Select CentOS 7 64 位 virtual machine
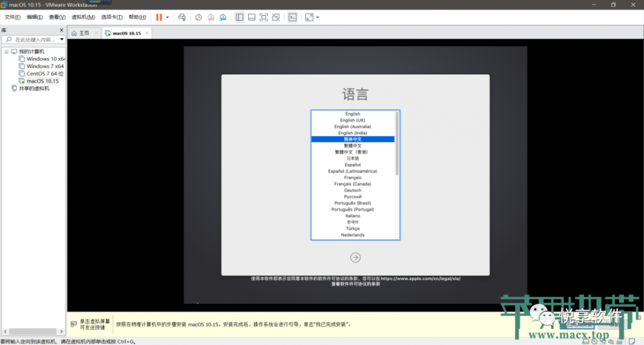644x345 pixels. pos(45,74)
